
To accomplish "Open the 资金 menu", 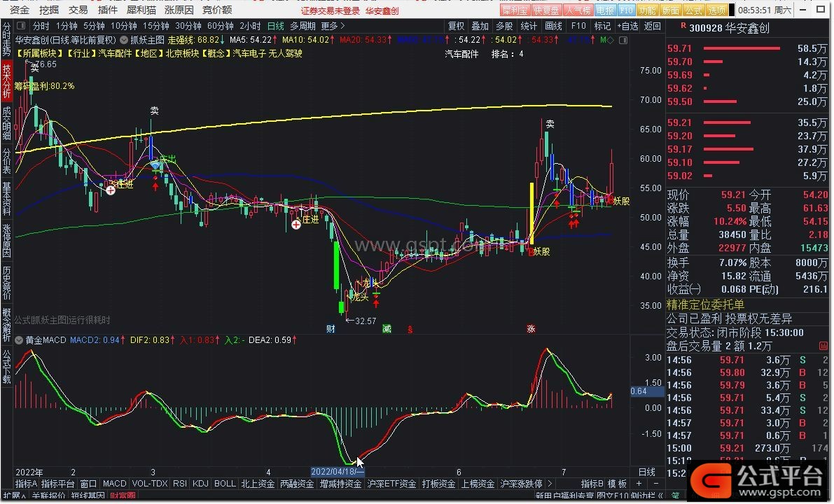I will 20,10.
